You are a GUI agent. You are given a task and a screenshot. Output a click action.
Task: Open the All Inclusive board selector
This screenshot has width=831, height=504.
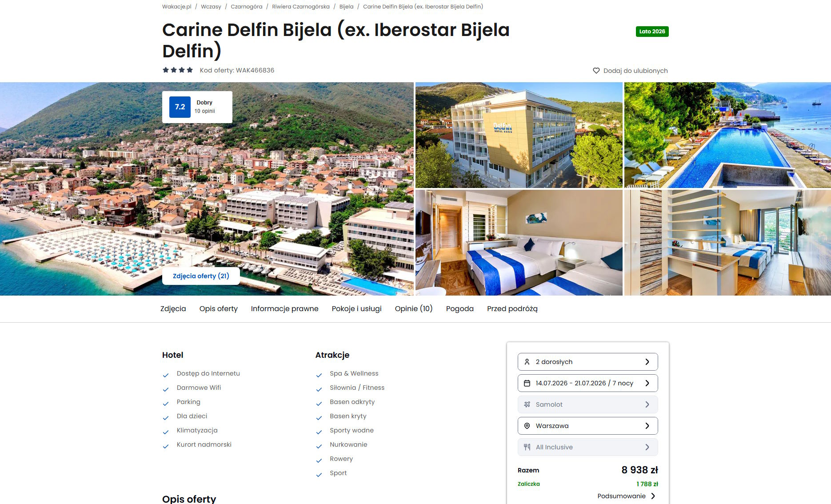point(587,447)
